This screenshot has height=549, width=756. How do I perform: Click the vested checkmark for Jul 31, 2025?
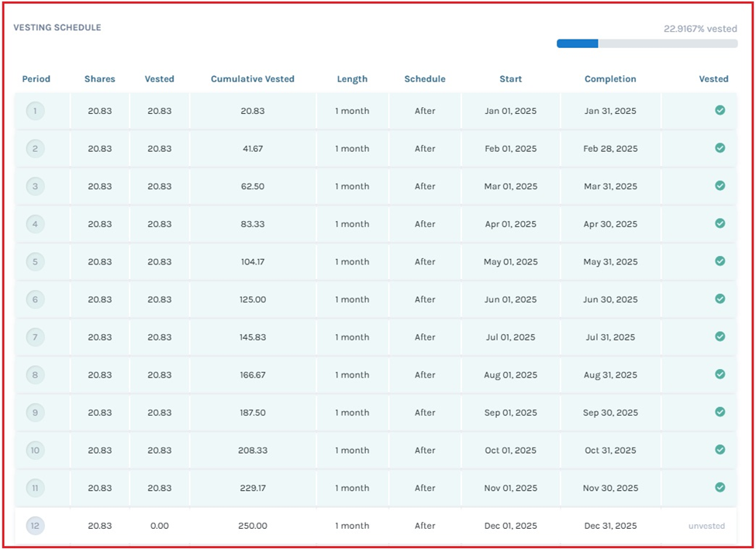[x=720, y=337]
